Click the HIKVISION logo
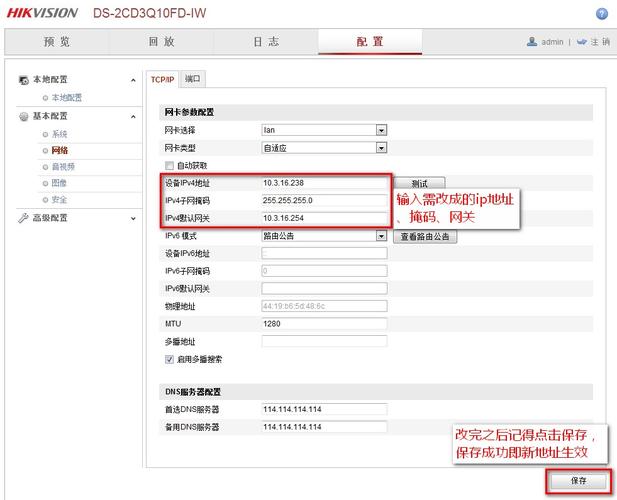 (42, 13)
